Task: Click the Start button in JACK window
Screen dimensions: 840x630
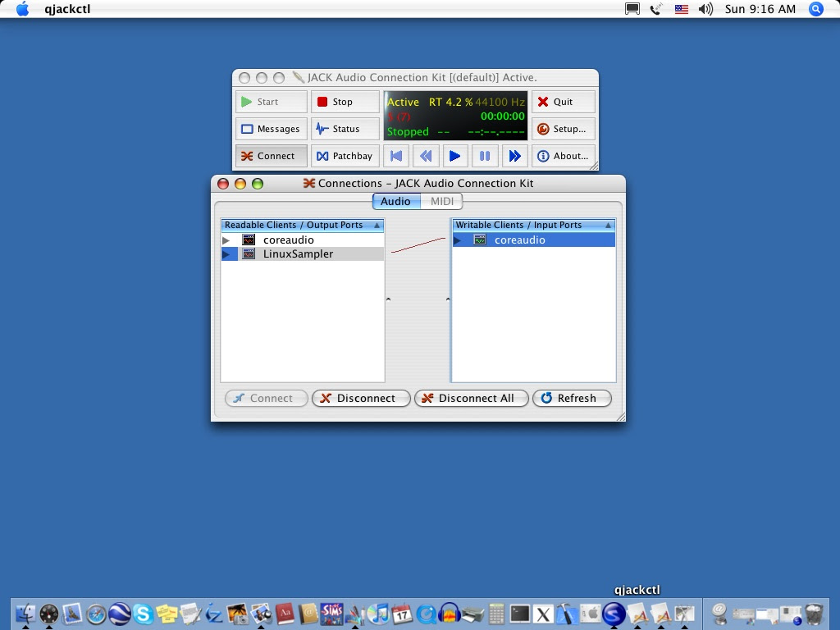Action: coord(271,102)
